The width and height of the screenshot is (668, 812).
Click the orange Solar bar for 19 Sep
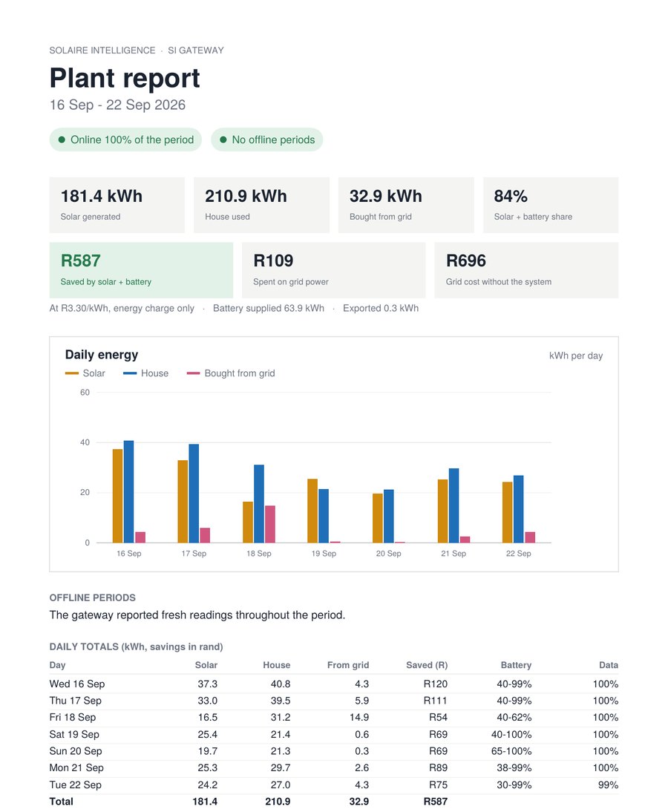click(312, 511)
